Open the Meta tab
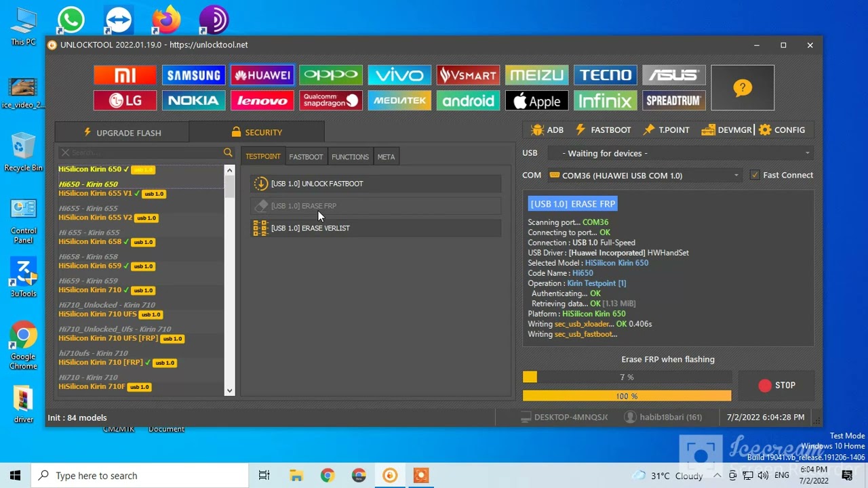The image size is (868, 488). (x=386, y=157)
